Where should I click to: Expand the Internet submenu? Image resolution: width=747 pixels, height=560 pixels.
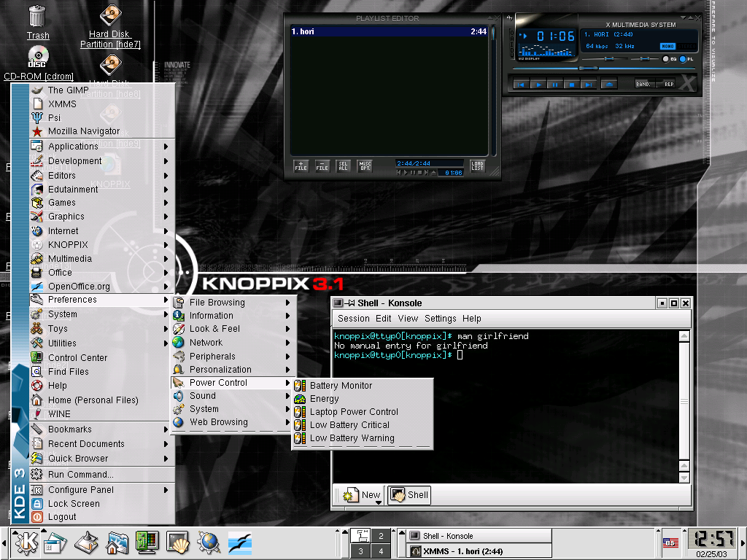click(x=101, y=231)
